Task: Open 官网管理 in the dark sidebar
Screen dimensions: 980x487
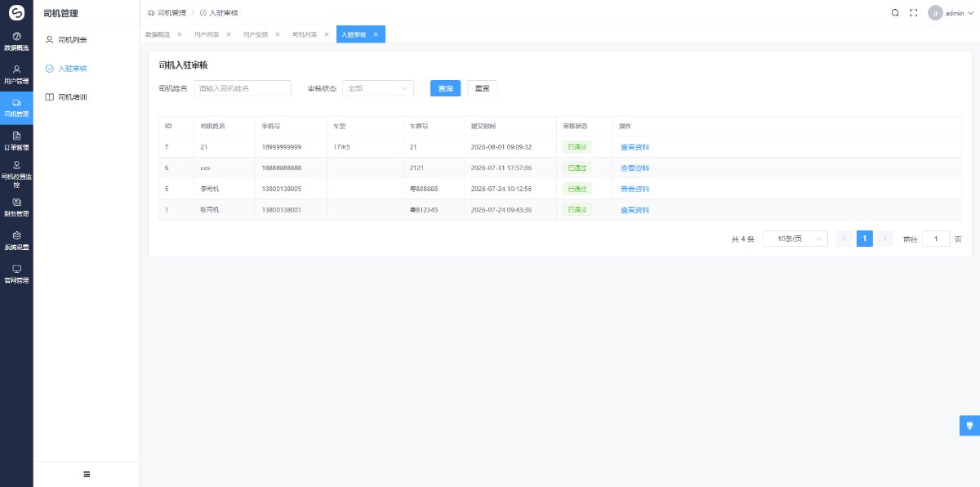Action: [x=16, y=275]
